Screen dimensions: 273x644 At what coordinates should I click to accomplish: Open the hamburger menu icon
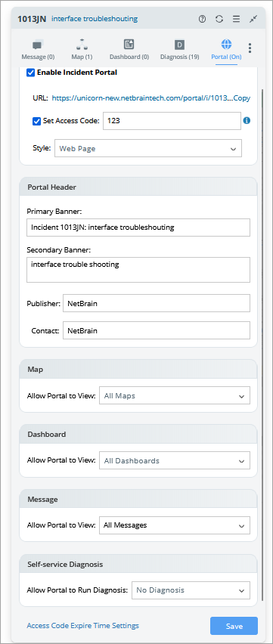click(236, 19)
